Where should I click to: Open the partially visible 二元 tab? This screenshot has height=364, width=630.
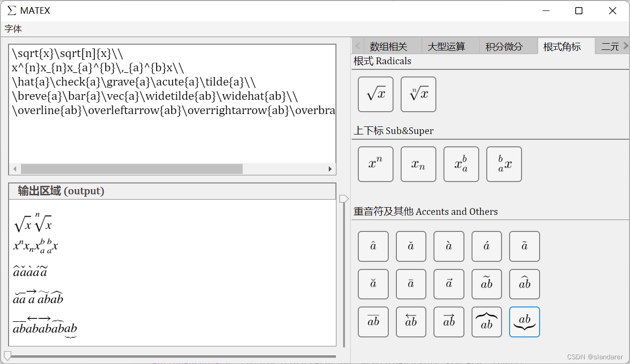point(609,46)
